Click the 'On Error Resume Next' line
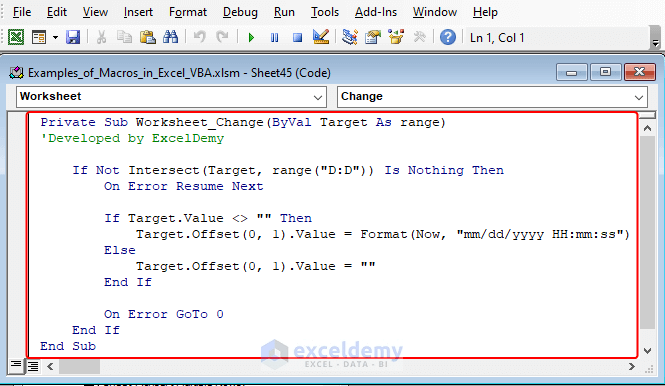This screenshot has width=665, height=386. pyautogui.click(x=184, y=186)
